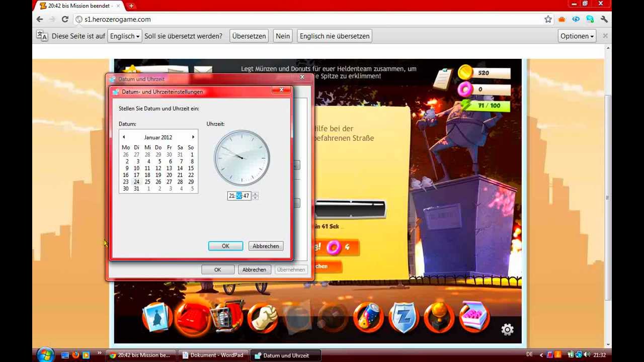Viewport: 644px width, 362px height.
Task: Click the address bar URL
Action: point(117,19)
